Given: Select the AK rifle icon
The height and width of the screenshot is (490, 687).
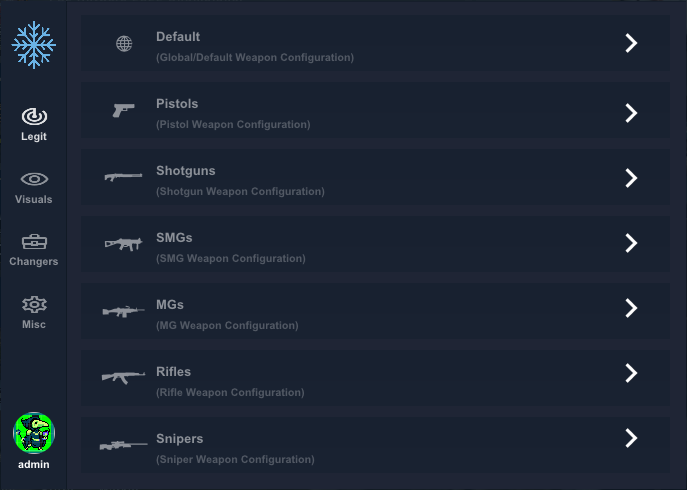Looking at the screenshot, I should pyautogui.click(x=124, y=377).
